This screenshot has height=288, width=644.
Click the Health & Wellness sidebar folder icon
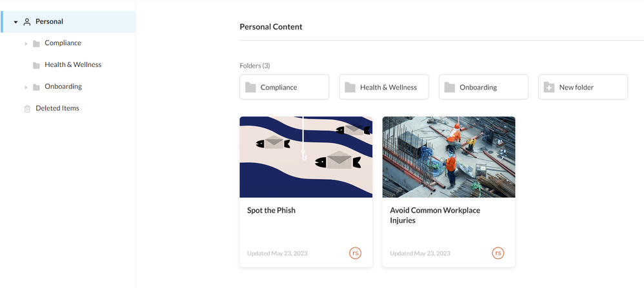click(36, 65)
